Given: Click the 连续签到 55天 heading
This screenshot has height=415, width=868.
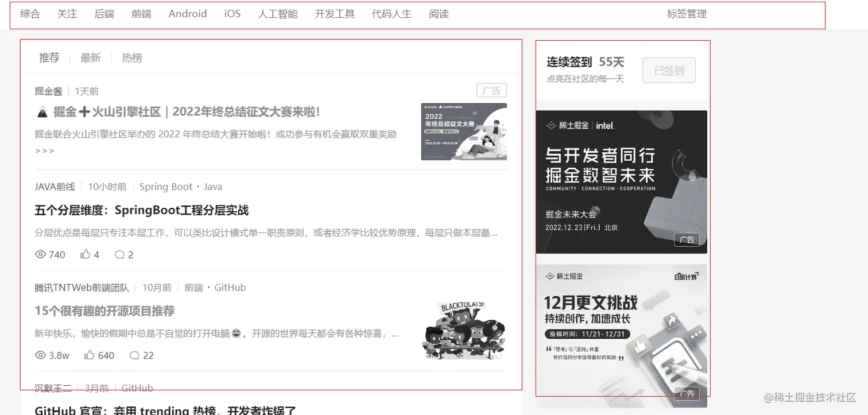Looking at the screenshot, I should click(x=585, y=62).
